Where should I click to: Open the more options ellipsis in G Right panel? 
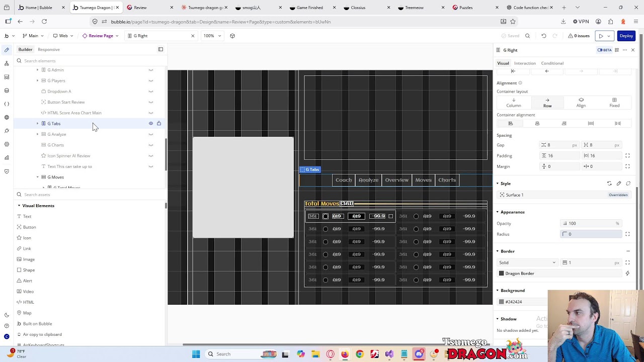tap(625, 50)
